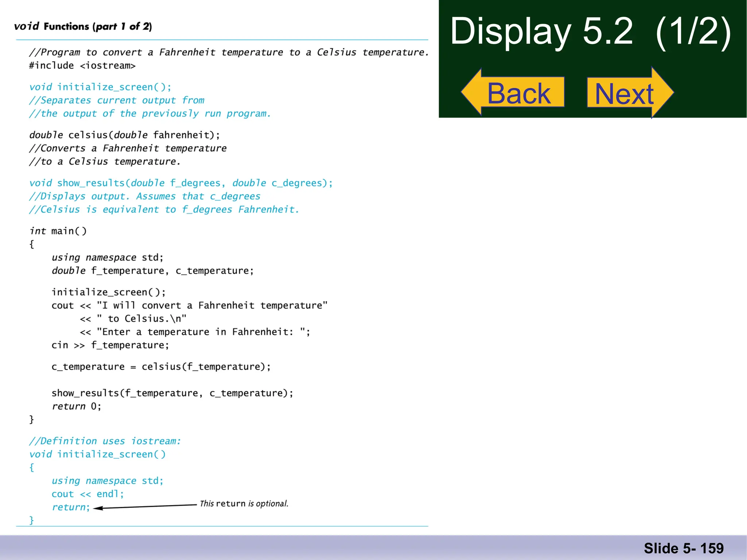Select the 'Display 5.2 (1/2)' title text

click(591, 31)
